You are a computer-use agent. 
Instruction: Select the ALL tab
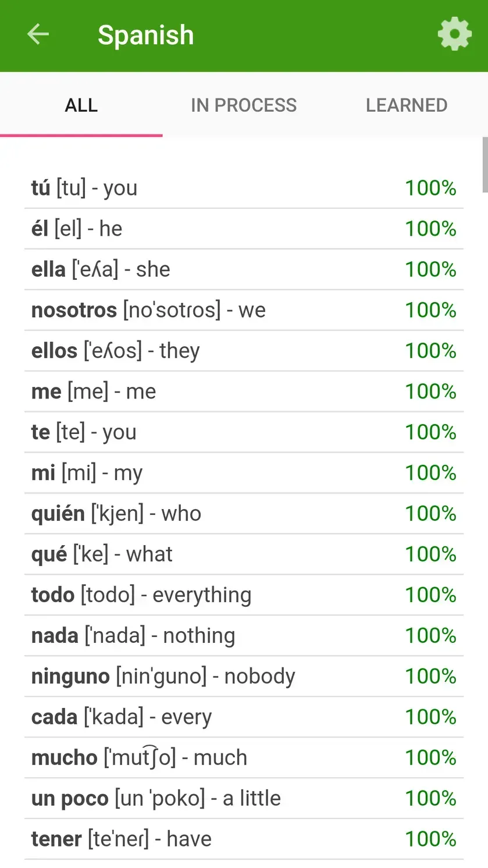click(81, 105)
